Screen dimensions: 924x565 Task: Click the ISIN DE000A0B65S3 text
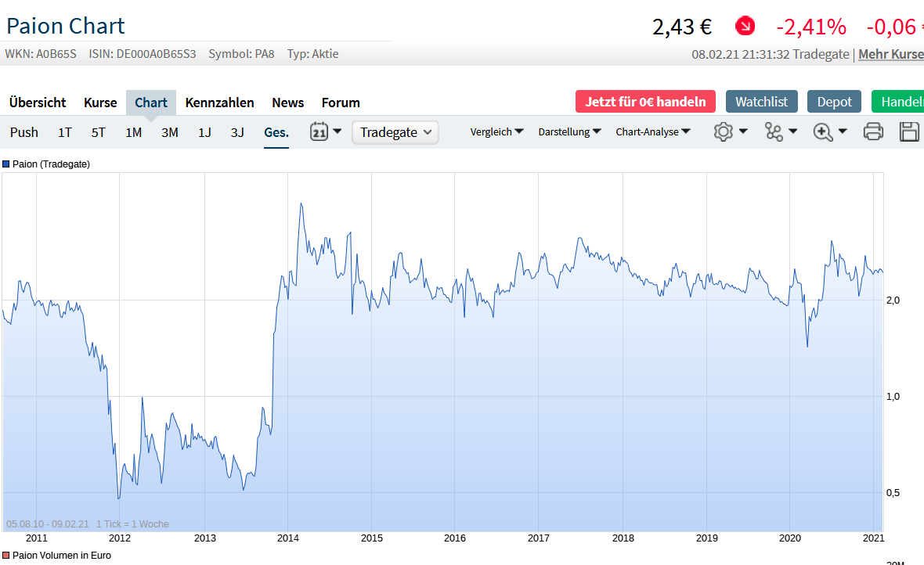pyautogui.click(x=143, y=54)
